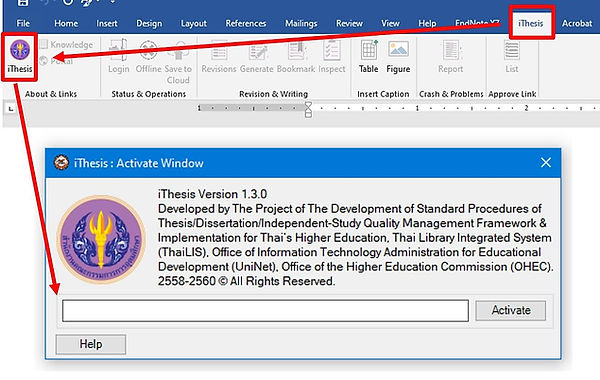Click the '2558-2560 © All Rights Reserved.' text
Viewport: 600px width, 380px height.
point(246,281)
